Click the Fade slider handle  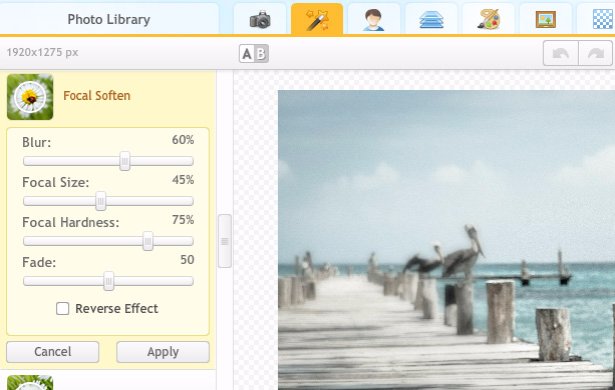109,281
